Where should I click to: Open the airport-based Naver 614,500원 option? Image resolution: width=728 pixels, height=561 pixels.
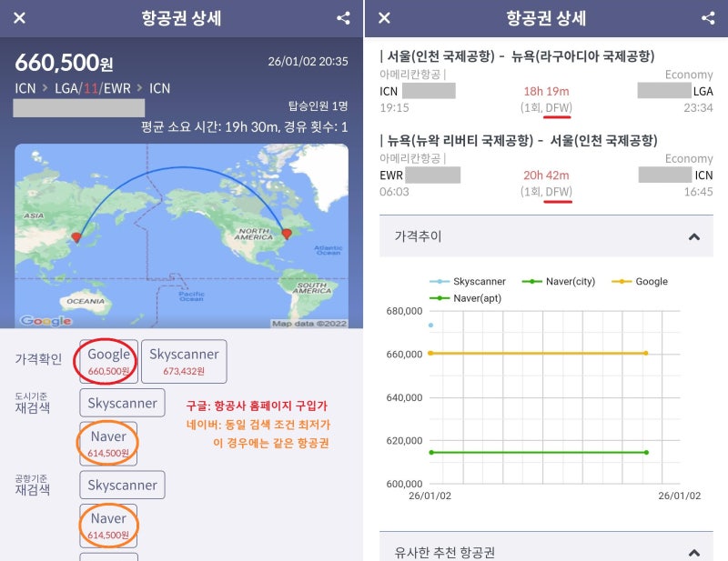(108, 526)
